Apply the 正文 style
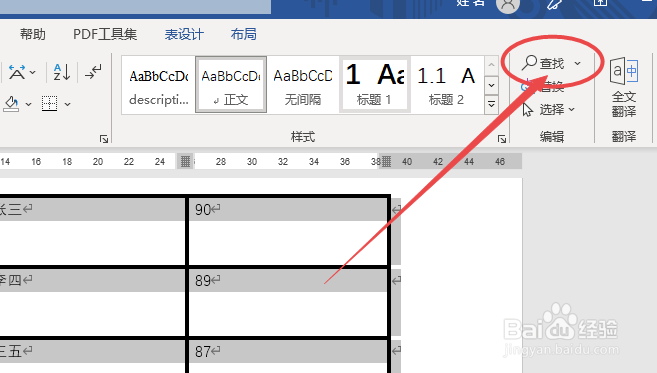 (x=231, y=85)
